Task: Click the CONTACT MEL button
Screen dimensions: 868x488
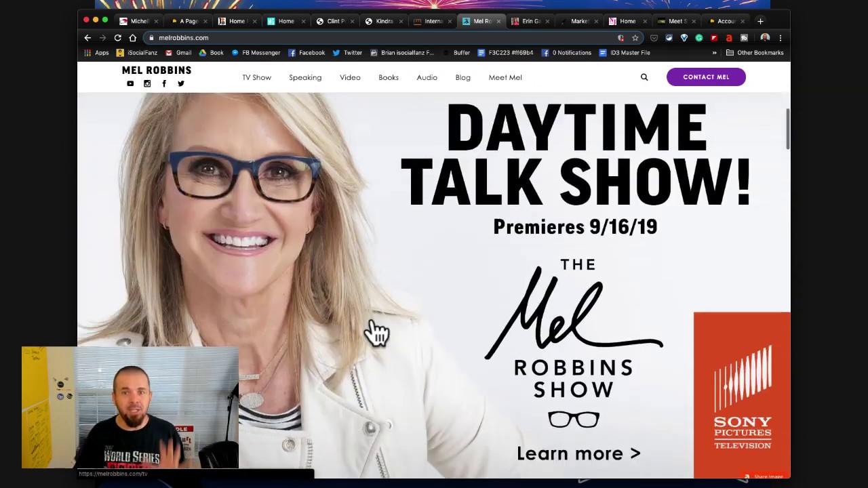Action: (x=706, y=77)
